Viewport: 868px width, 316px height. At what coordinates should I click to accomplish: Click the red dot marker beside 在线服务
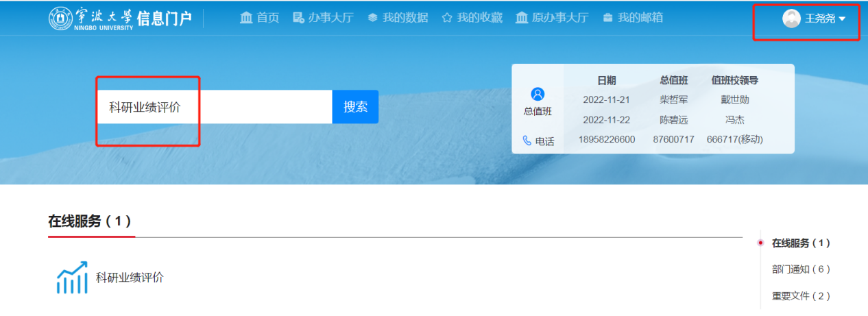[760, 243]
